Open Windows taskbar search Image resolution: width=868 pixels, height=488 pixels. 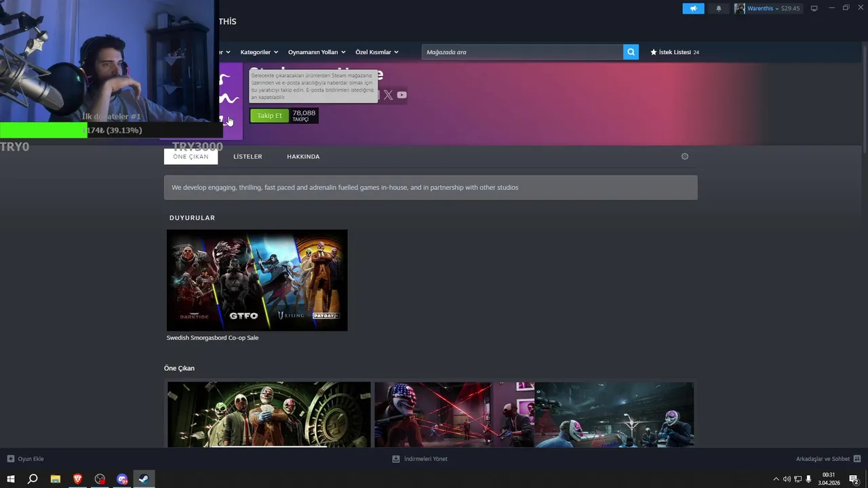click(33, 479)
